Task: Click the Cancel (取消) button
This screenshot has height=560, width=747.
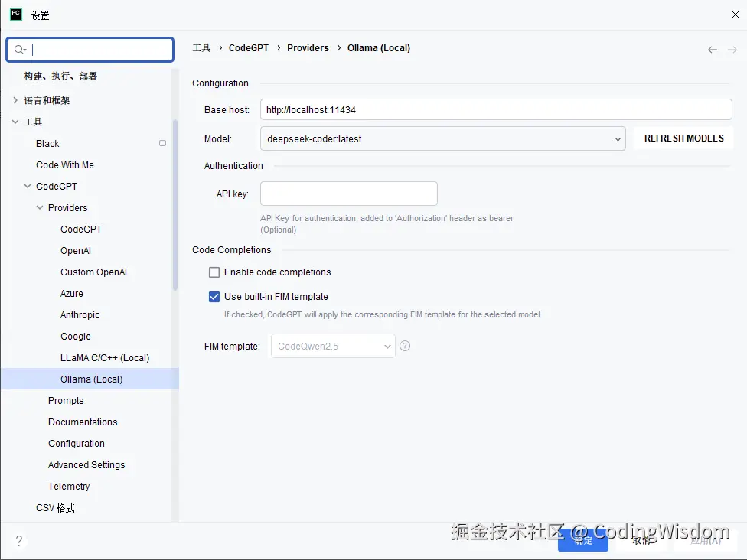Action: pos(641,541)
